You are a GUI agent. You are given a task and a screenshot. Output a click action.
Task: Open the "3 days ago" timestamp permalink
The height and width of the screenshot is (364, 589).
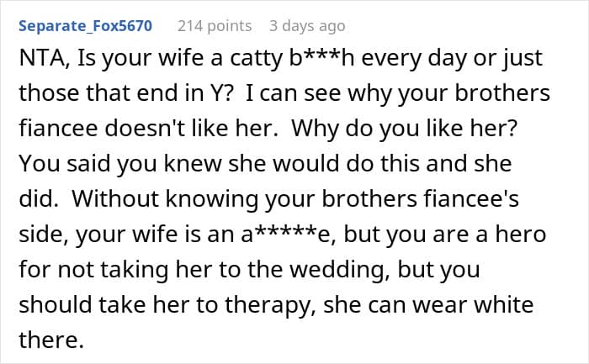tap(306, 26)
